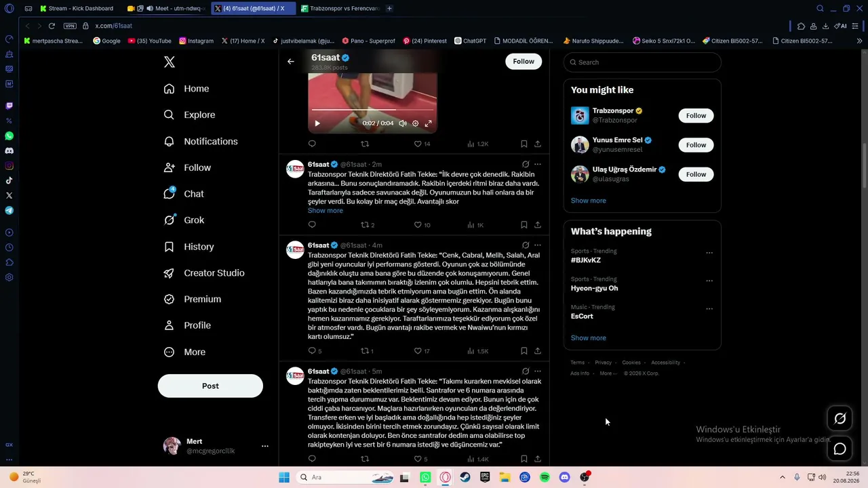Follow the 61saat account
The height and width of the screenshot is (488, 868).
click(524, 62)
